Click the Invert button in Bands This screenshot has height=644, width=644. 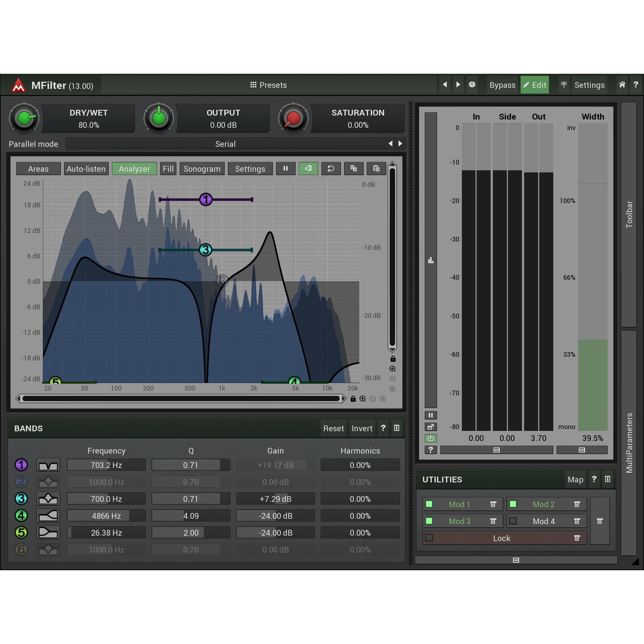[x=362, y=428]
